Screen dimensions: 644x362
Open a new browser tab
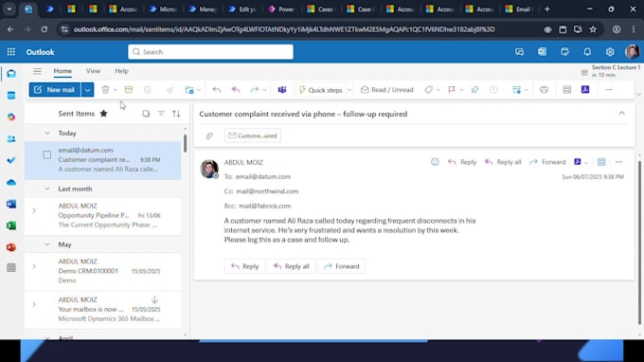click(x=547, y=9)
